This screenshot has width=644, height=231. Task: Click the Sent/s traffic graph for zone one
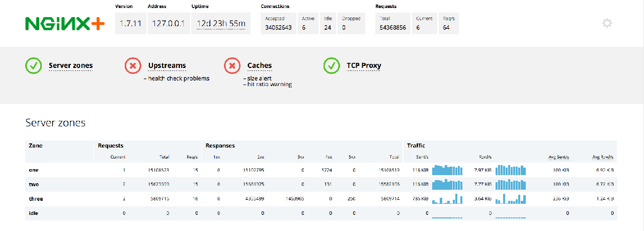click(447, 170)
